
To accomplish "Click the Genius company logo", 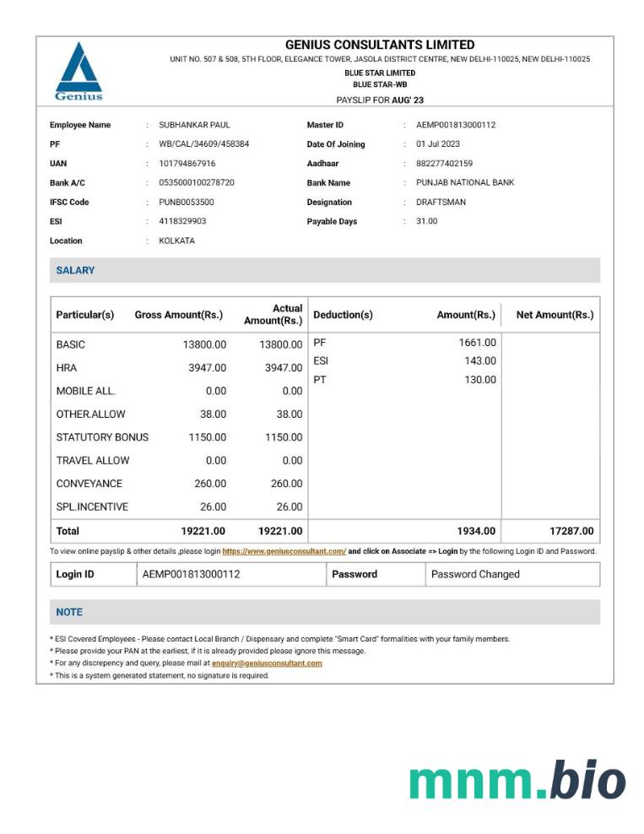I will [x=78, y=71].
